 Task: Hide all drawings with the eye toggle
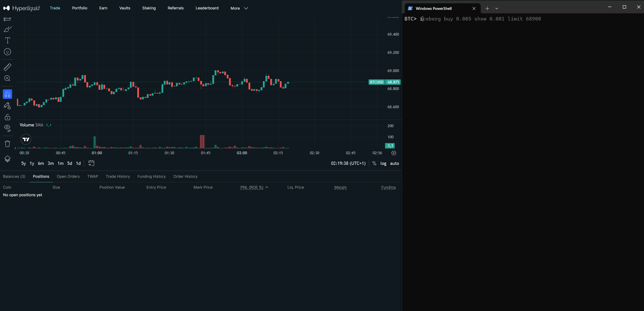(x=7, y=128)
